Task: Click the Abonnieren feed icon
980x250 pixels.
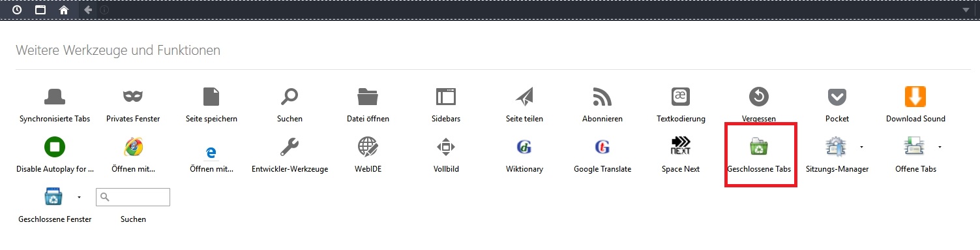Action: pyautogui.click(x=602, y=97)
